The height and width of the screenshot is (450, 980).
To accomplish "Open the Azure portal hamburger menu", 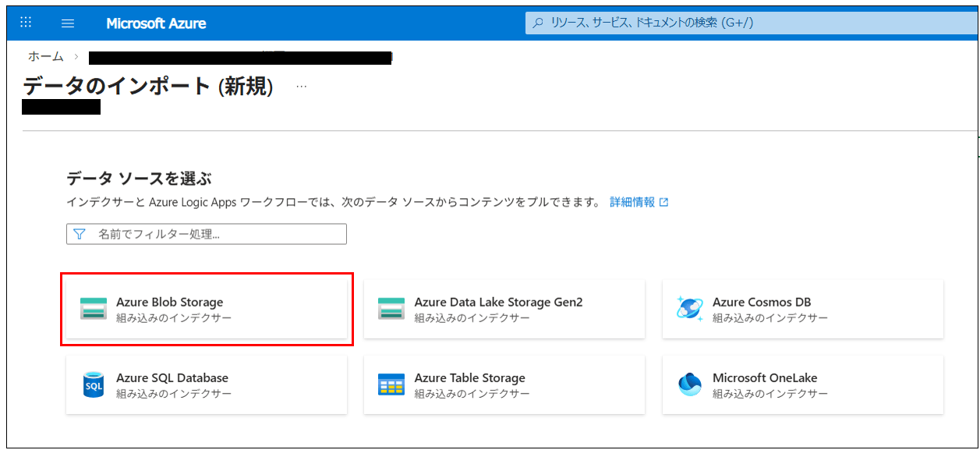I will (68, 23).
